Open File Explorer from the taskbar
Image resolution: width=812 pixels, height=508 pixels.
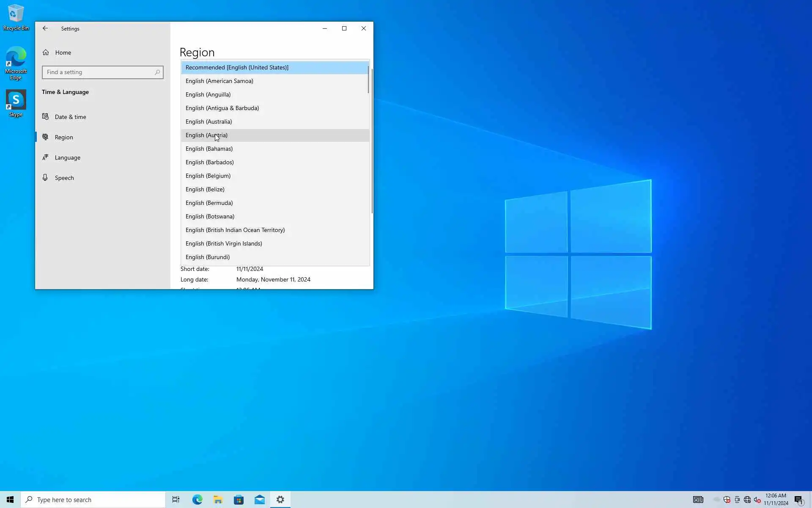218,500
